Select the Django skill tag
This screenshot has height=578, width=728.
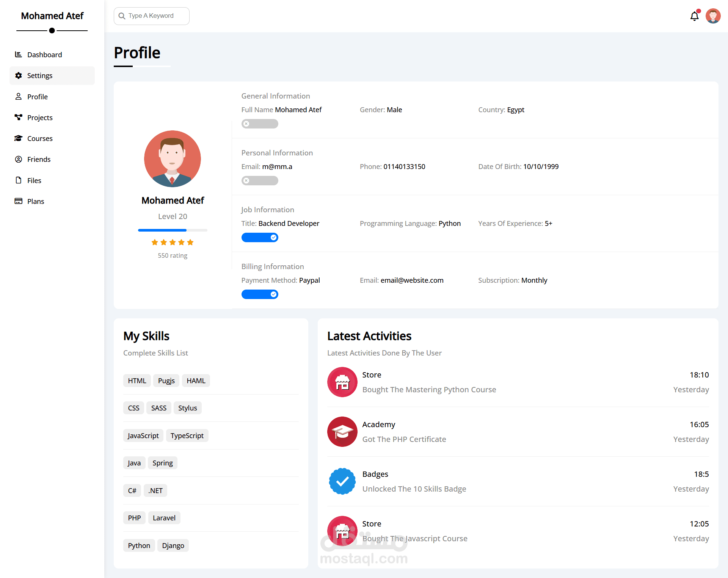point(173,545)
